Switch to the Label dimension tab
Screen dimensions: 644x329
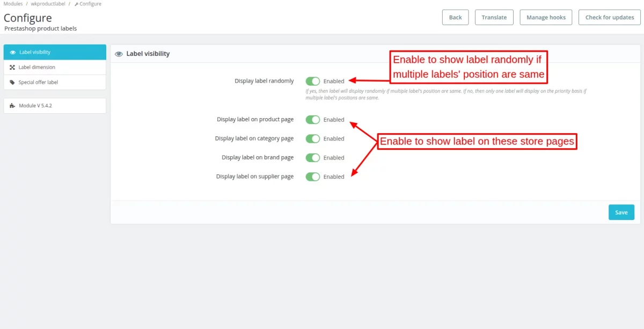[55, 67]
